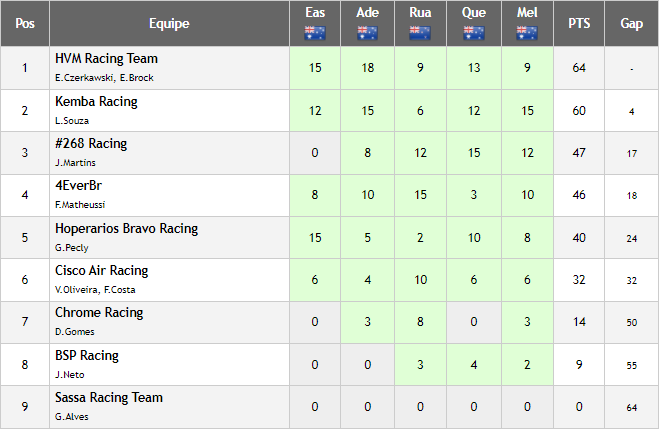Click the flag under Mel column
659x429 pixels.
(x=527, y=33)
